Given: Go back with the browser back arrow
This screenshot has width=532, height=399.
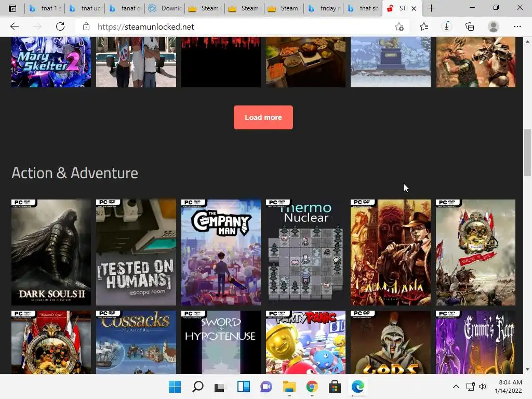Looking at the screenshot, I should [x=14, y=26].
